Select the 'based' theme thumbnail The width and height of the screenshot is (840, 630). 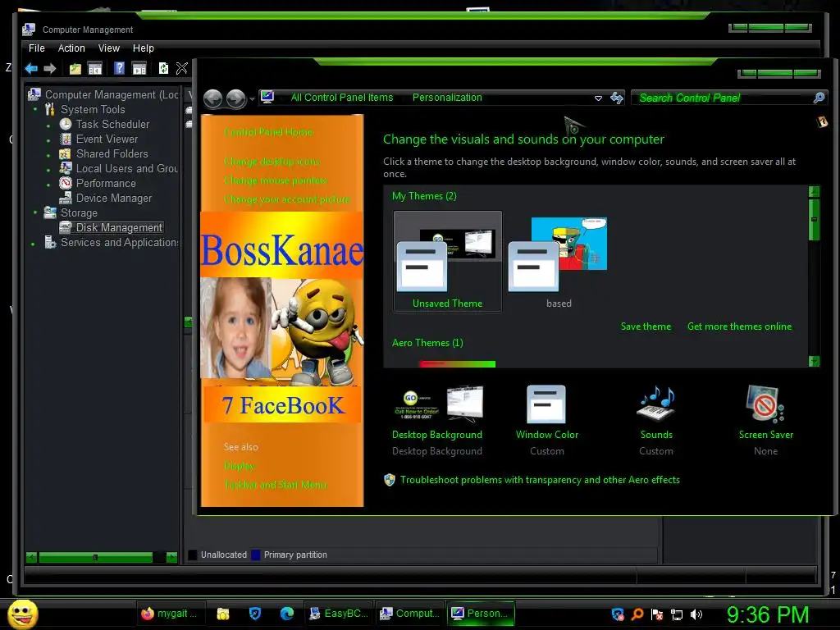[x=558, y=261]
